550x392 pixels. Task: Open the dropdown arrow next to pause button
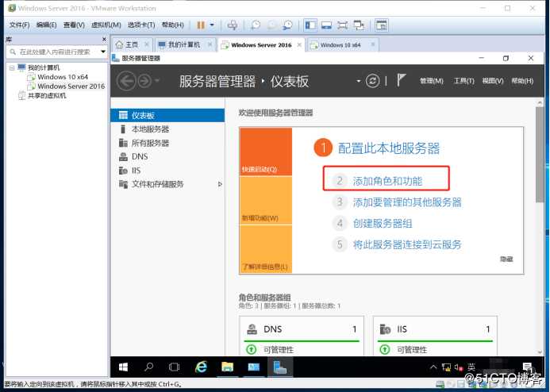pos(212,25)
